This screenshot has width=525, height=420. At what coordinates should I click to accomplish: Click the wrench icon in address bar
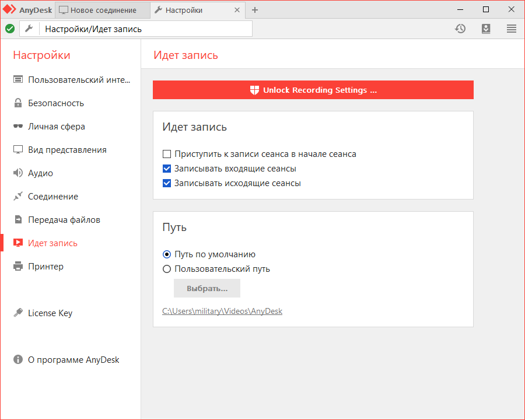coord(29,29)
